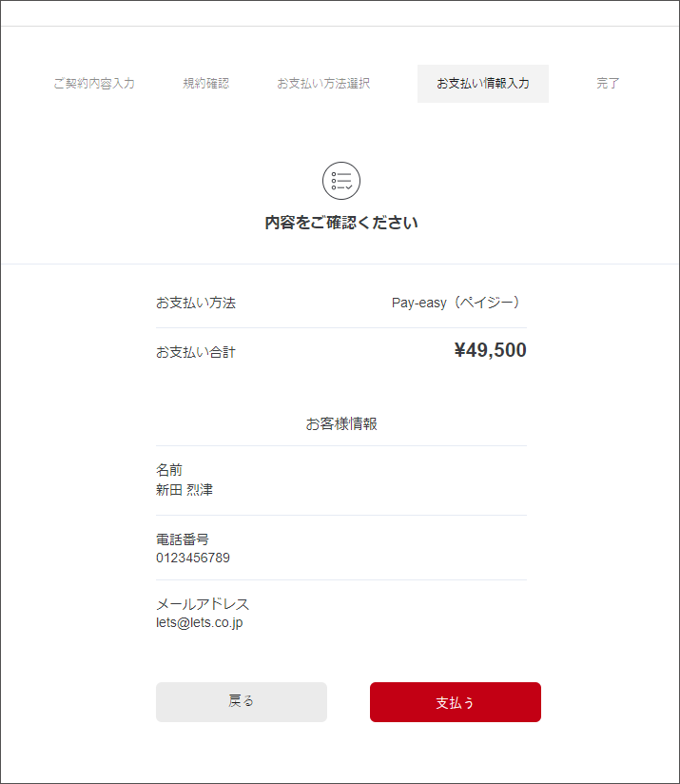Click the 電話番号 field label
This screenshot has width=680, height=784.
tap(183, 539)
